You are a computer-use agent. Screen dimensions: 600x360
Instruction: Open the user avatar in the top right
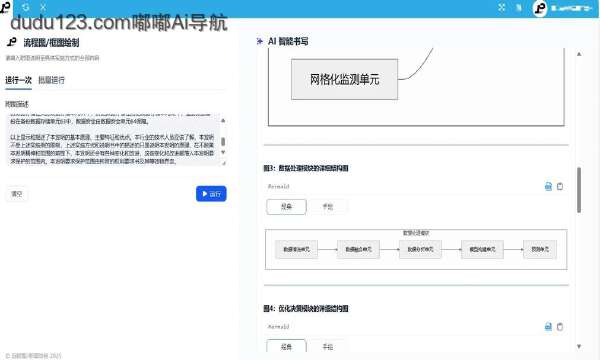(x=540, y=8)
